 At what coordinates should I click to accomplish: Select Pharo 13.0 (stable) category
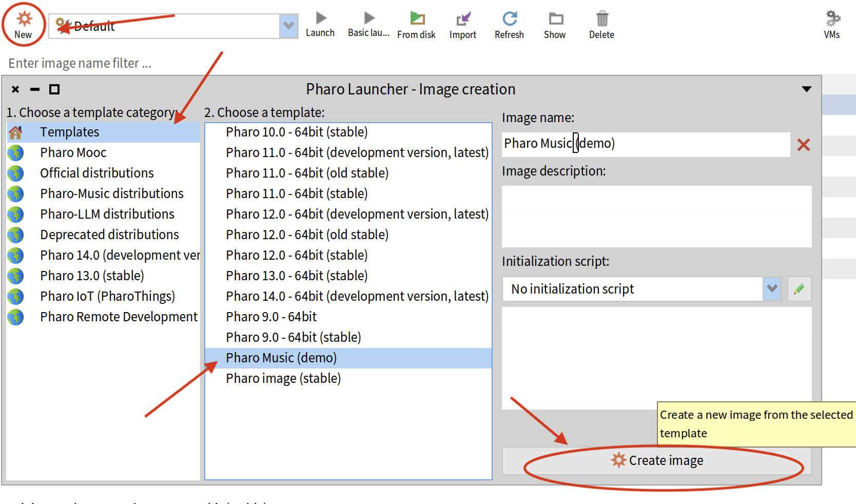click(103, 276)
